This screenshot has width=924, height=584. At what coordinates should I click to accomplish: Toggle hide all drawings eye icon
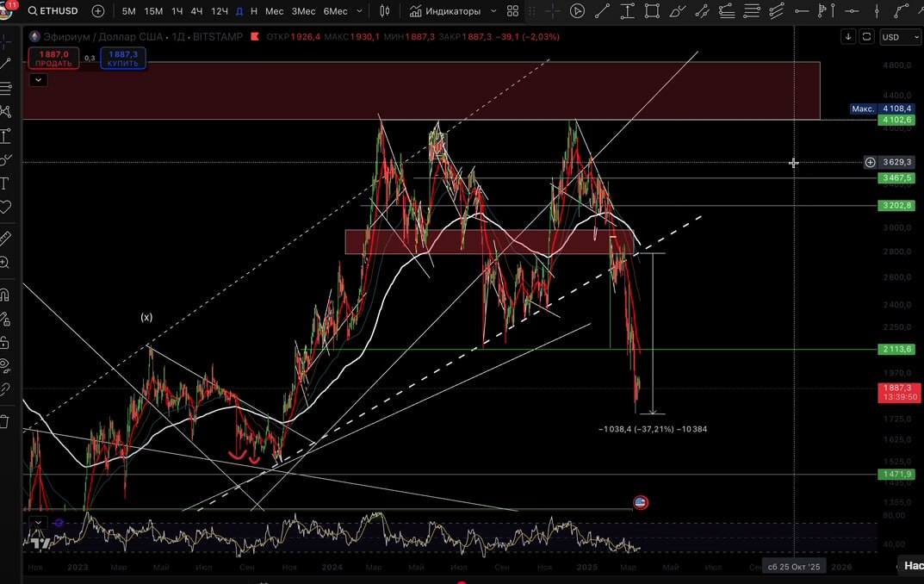tap(5, 366)
